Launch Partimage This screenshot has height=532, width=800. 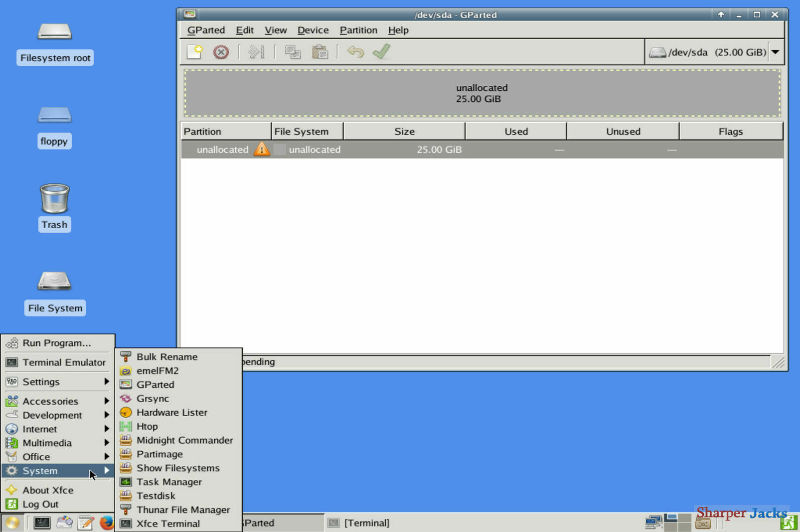pyautogui.click(x=179, y=454)
